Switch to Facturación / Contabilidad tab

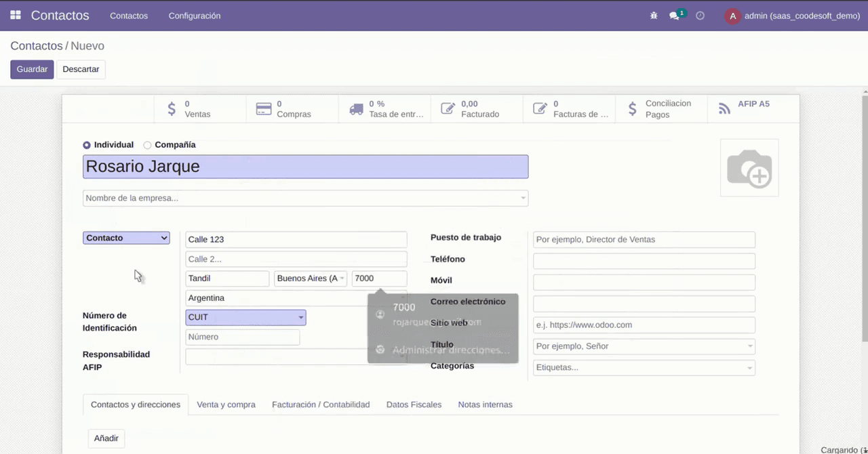click(x=321, y=405)
